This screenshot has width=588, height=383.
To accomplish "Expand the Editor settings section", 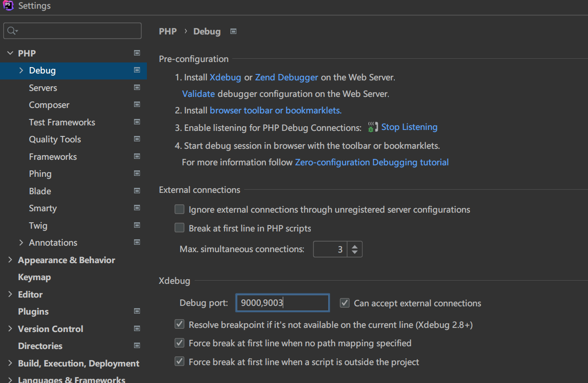I will tap(10, 294).
